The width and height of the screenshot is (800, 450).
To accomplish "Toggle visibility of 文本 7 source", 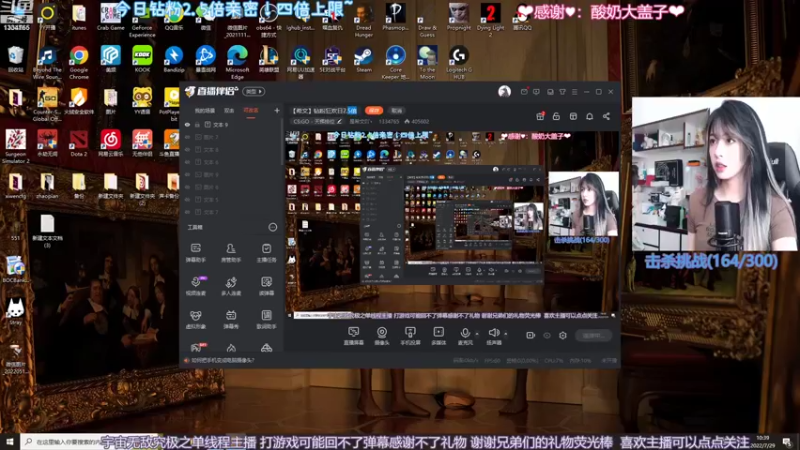I will (x=187, y=212).
